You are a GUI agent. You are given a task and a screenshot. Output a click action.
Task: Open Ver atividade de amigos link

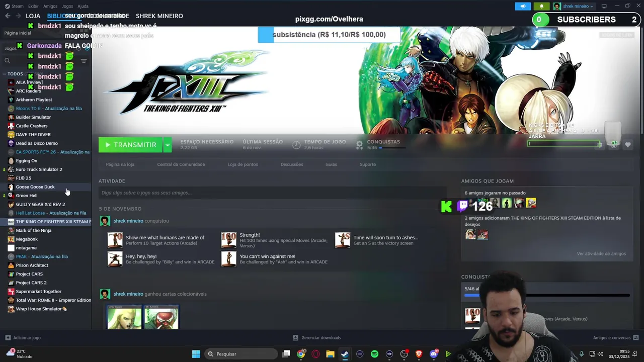pos(601,253)
